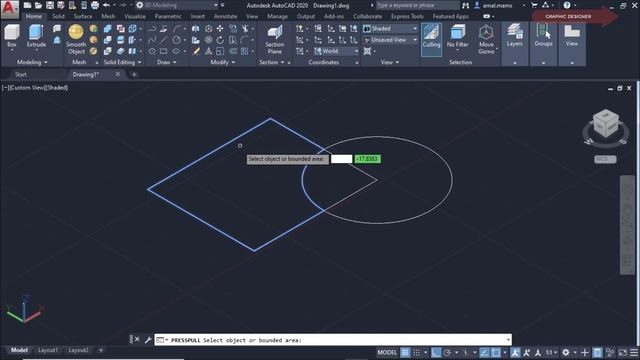Click the Save icon in quick access toolbar

(50, 5)
